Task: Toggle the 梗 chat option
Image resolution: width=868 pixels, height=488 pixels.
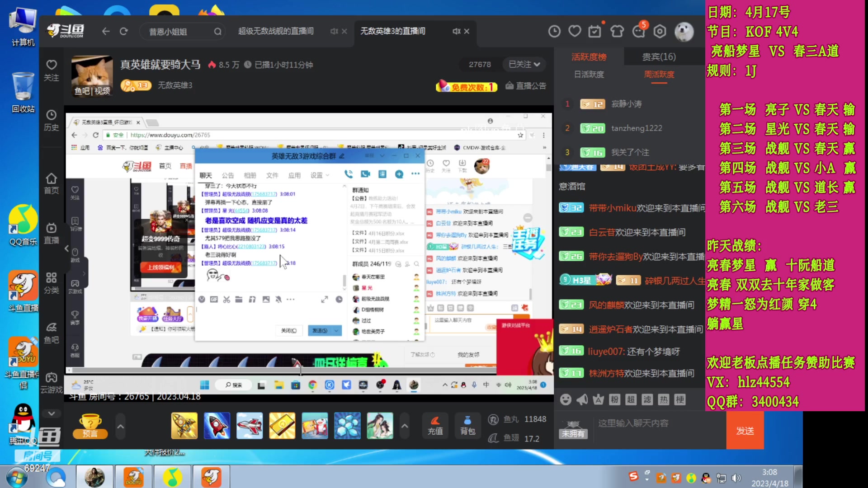Action: coord(679,399)
